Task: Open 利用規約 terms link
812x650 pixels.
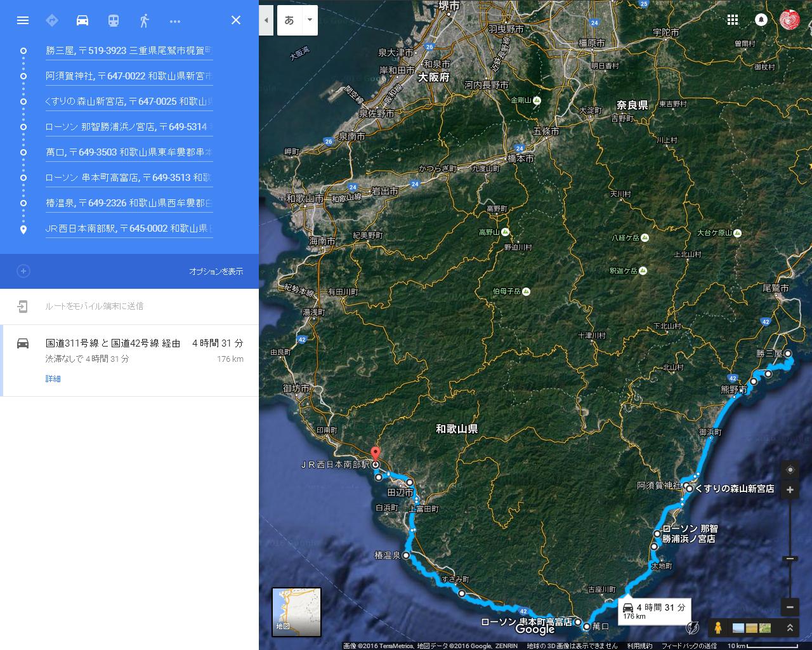Action: pos(639,646)
